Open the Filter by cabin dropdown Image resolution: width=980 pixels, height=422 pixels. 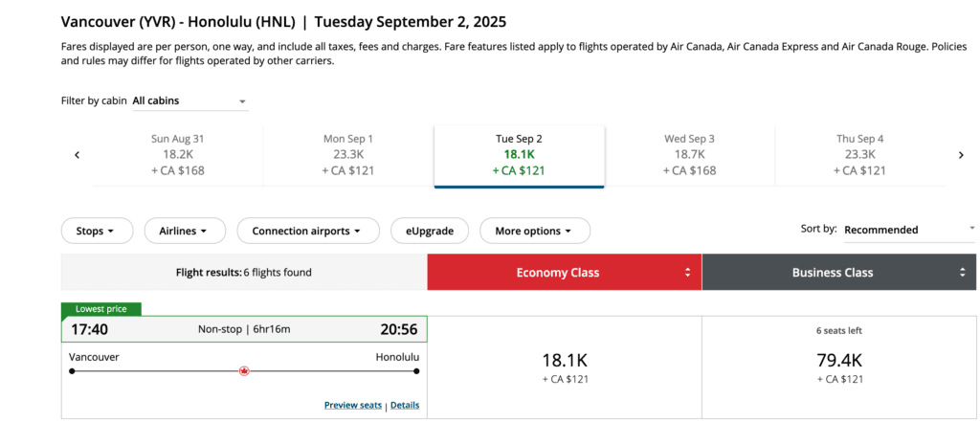pos(189,100)
